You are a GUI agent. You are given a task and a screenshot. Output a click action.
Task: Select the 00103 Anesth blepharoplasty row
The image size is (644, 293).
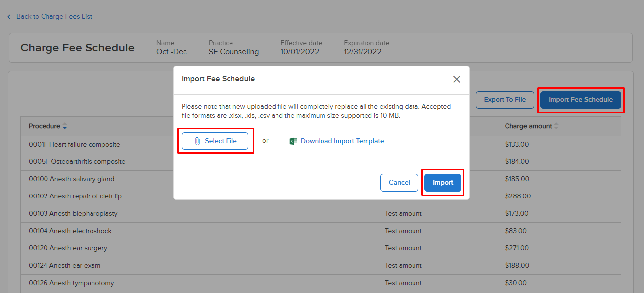tap(321, 213)
